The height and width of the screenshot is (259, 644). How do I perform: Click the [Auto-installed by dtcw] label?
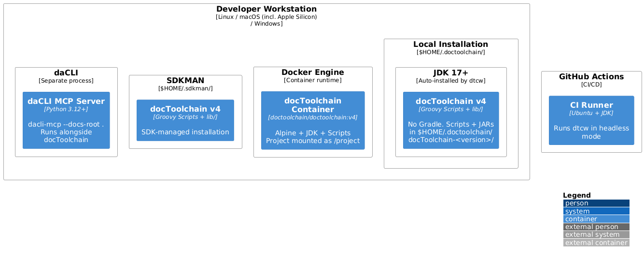[451, 81]
